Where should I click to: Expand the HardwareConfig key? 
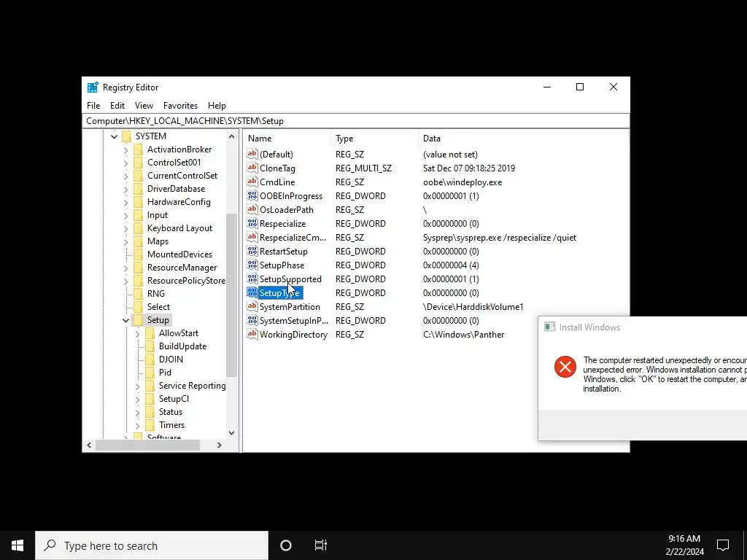[x=125, y=203]
